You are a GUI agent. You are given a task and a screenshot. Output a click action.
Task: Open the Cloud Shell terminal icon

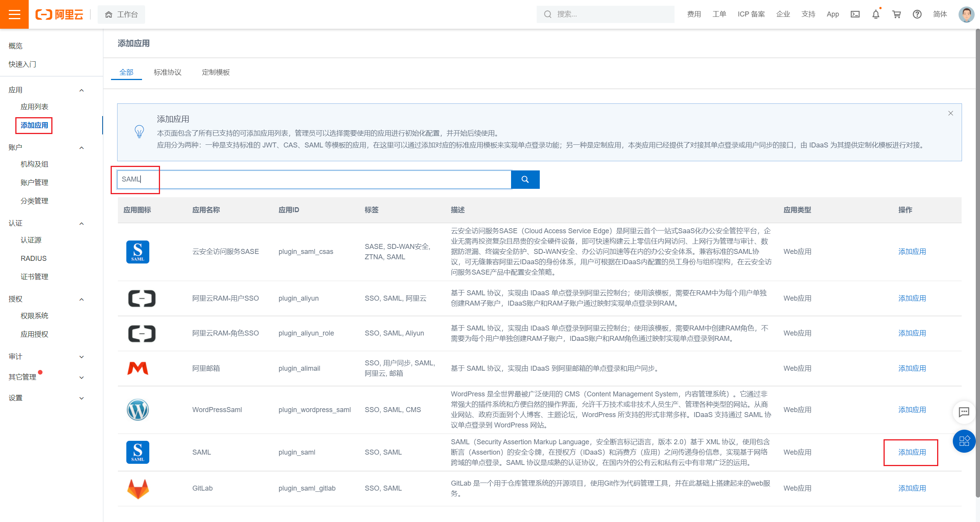click(855, 14)
